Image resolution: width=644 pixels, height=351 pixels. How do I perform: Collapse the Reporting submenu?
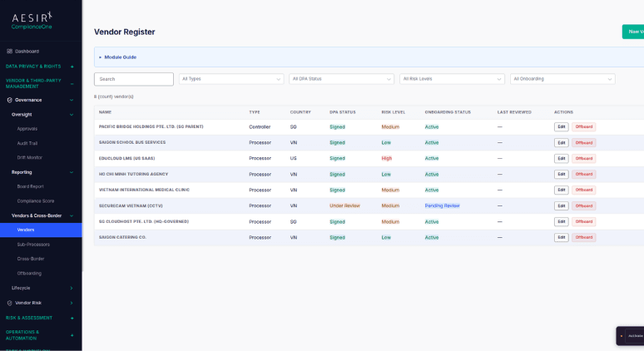coord(72,172)
